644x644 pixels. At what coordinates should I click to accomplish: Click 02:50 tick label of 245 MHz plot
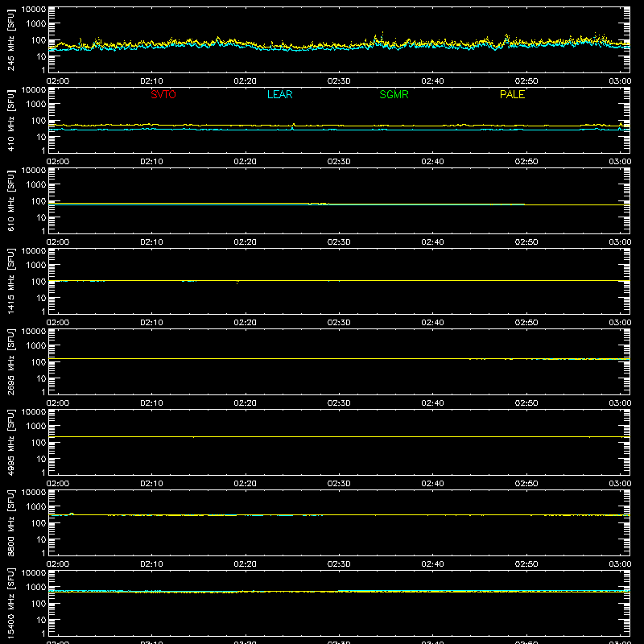click(526, 81)
